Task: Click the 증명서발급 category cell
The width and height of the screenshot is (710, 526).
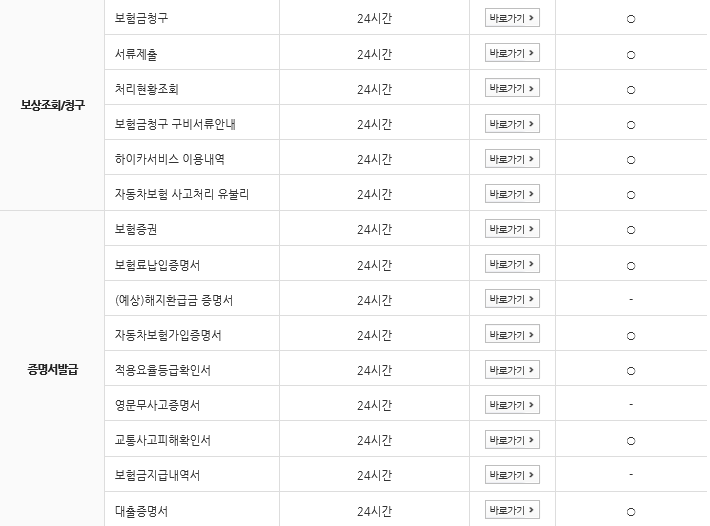Action: [52, 370]
